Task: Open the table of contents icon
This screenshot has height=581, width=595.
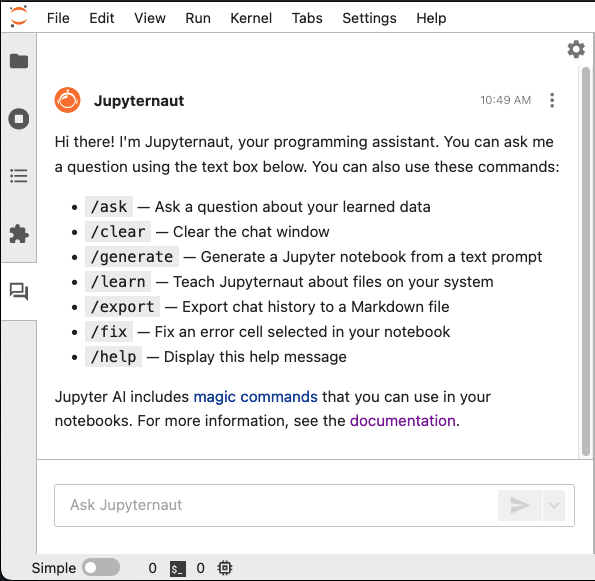Action: click(x=19, y=176)
